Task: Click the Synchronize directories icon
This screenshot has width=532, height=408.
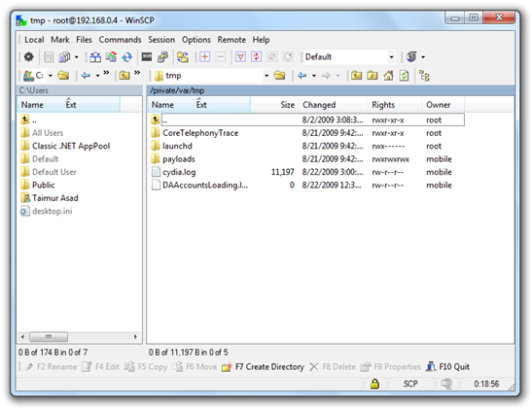Action: (111, 57)
